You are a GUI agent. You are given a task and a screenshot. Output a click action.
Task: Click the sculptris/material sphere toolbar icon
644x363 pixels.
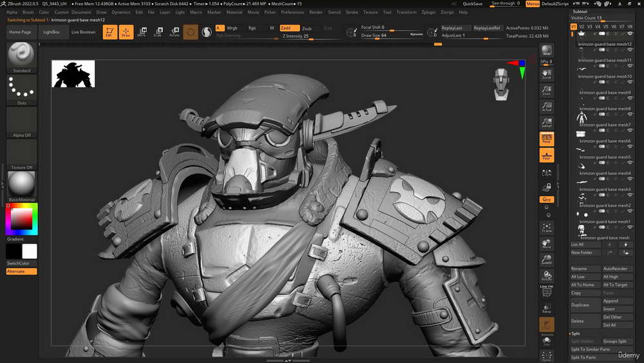pos(207,32)
